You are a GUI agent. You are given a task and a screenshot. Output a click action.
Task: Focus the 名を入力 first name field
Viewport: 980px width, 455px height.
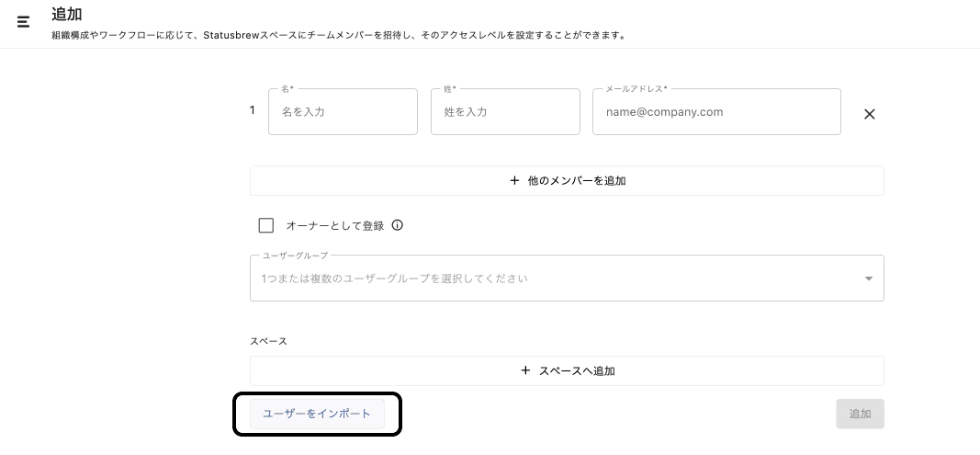tap(343, 111)
